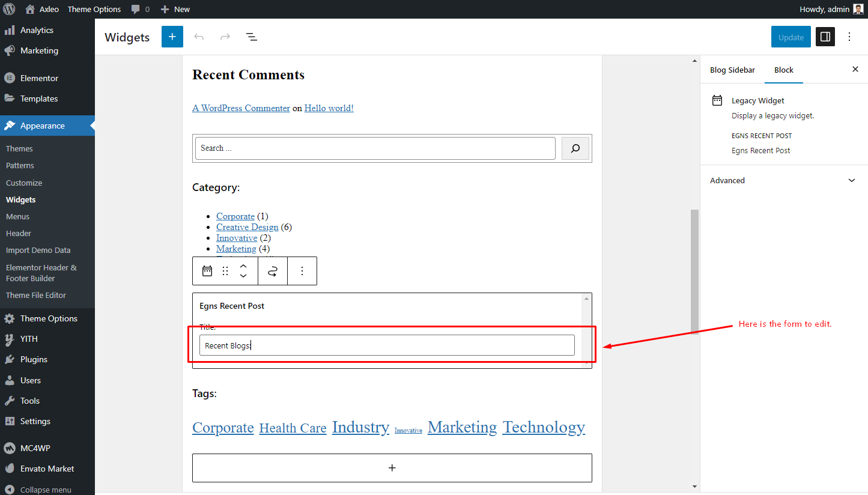Viewport: 868px width, 495px height.
Task: Open Analytics in the admin menu
Action: click(47, 30)
